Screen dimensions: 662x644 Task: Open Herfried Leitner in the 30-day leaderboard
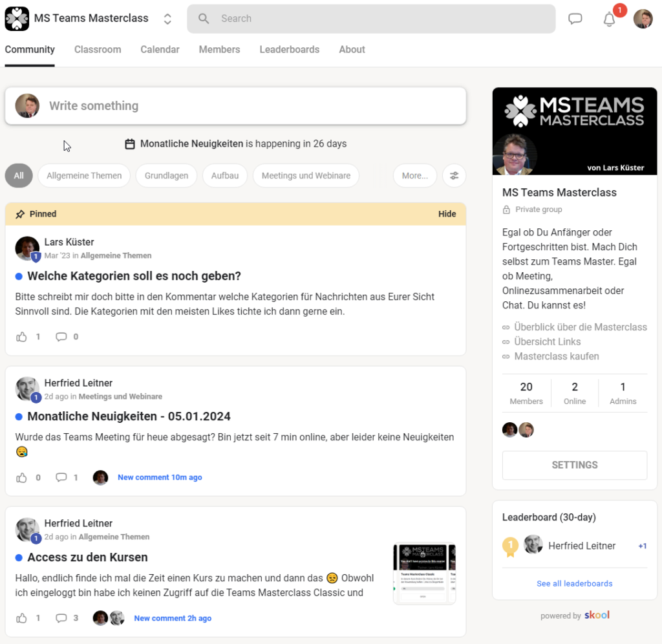[x=582, y=546]
